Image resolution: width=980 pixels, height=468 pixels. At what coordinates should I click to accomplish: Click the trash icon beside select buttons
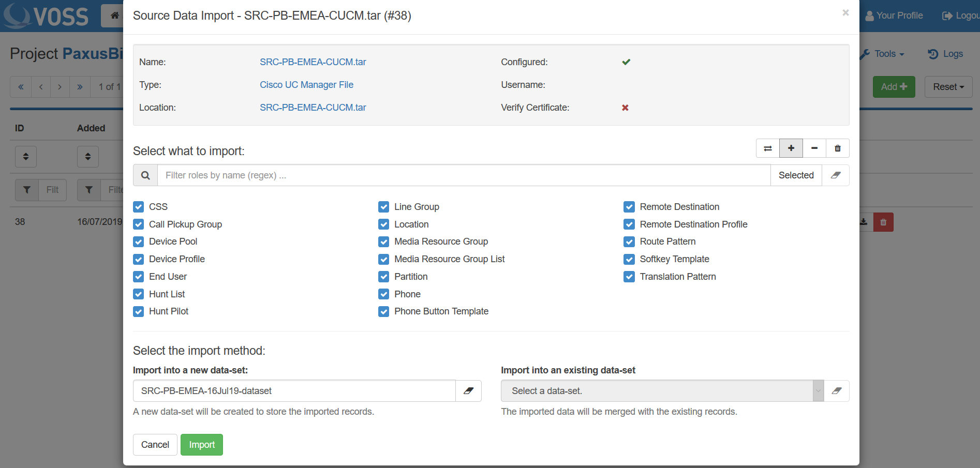tap(838, 148)
